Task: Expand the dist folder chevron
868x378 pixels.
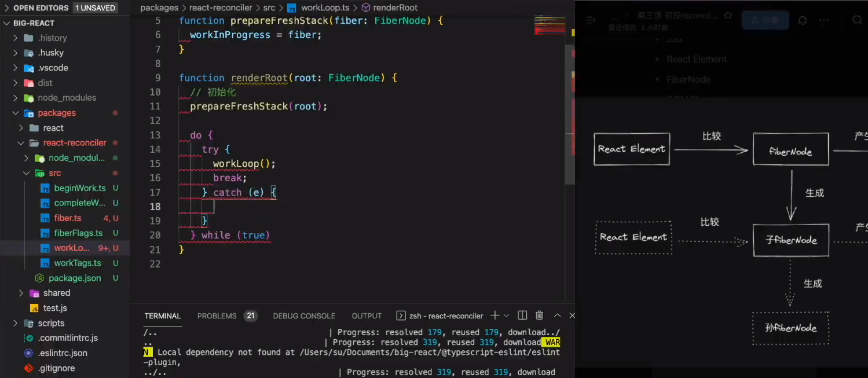Action: (15, 83)
